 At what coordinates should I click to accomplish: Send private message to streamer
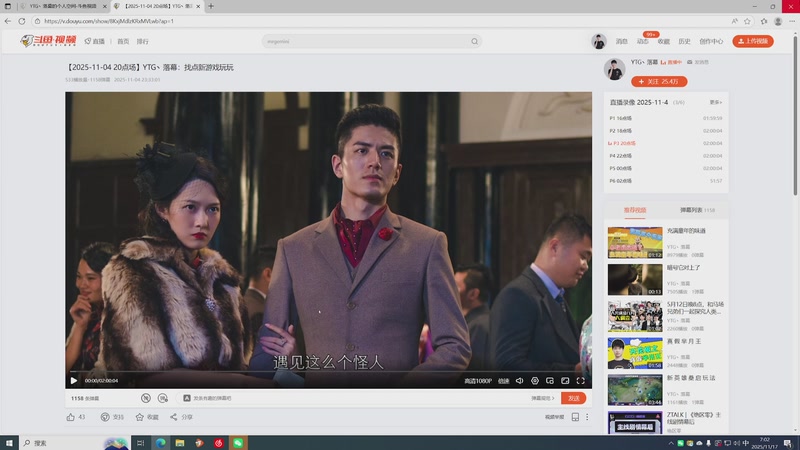(x=697, y=62)
